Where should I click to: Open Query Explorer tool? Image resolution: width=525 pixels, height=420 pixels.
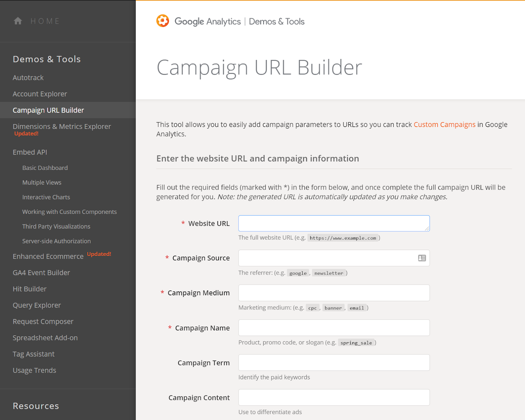point(37,305)
